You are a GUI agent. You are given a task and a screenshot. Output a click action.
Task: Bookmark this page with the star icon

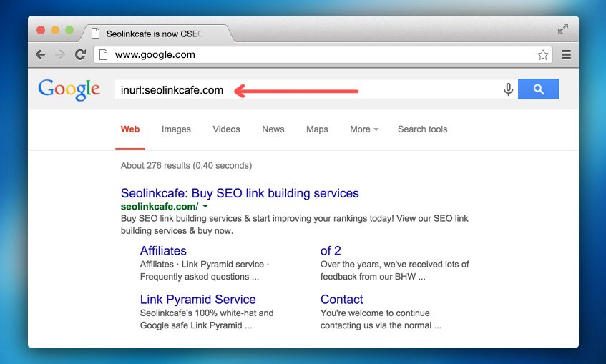click(x=542, y=55)
